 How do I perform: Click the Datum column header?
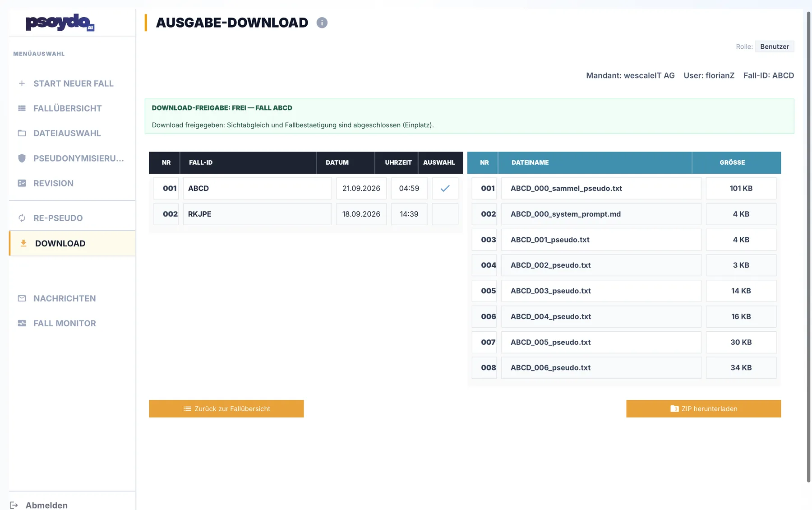pyautogui.click(x=346, y=162)
